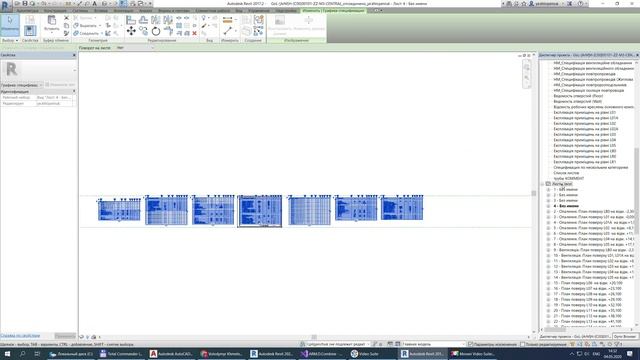Click the Mirror draw axis icon
This screenshot has width=640, height=360.
click(x=168, y=20)
